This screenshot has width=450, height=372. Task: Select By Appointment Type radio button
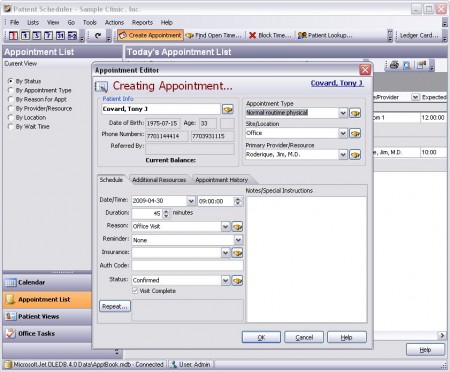coord(11,90)
